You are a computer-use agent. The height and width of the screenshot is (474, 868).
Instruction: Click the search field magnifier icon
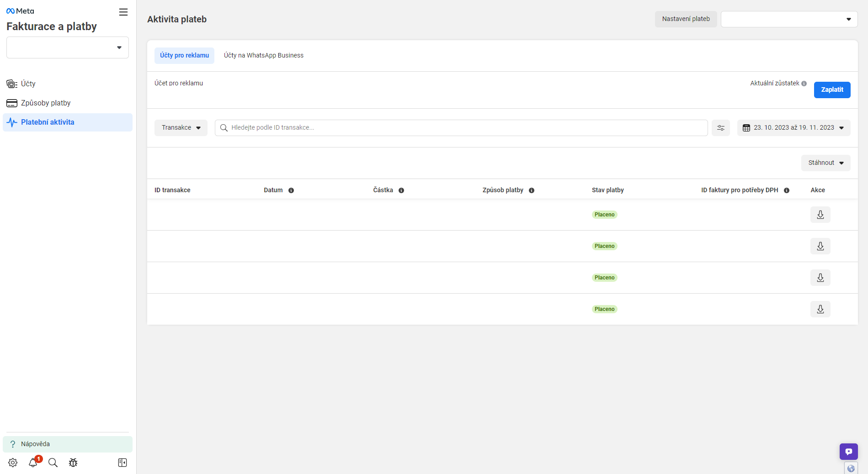click(224, 128)
